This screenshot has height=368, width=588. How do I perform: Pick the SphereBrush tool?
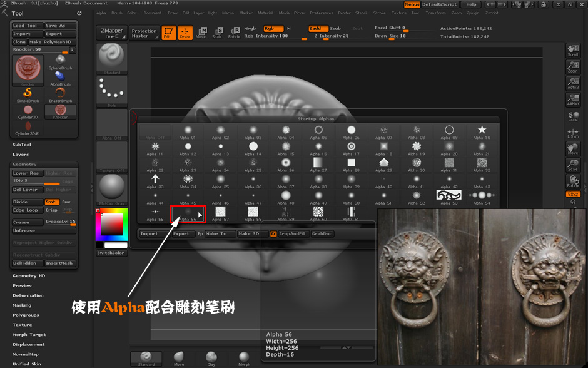point(60,63)
